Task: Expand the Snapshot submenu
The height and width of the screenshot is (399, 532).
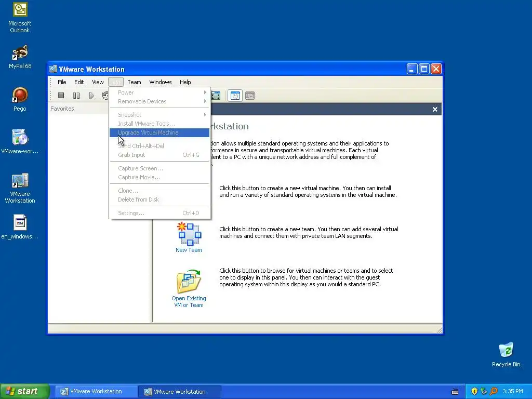Action: [x=159, y=115]
